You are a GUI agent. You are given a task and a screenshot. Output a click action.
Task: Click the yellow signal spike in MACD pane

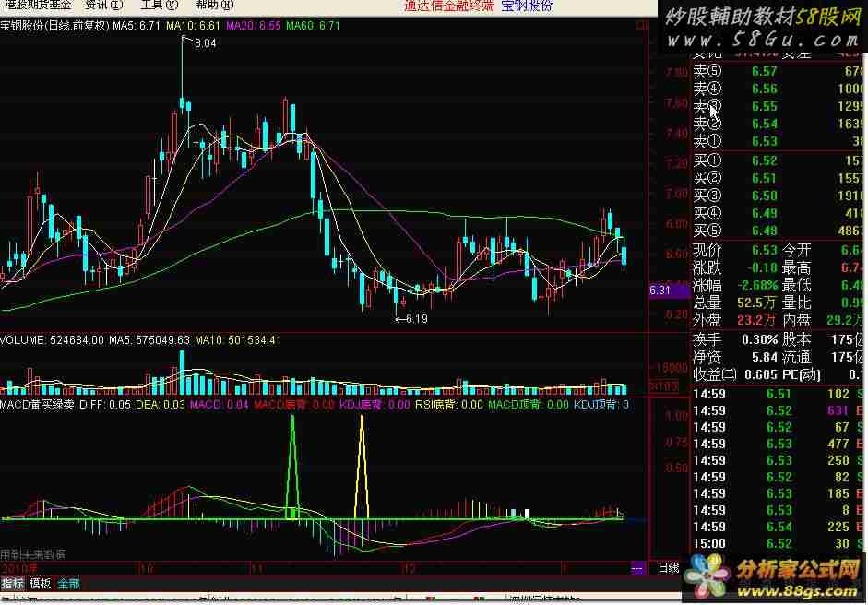(362, 468)
